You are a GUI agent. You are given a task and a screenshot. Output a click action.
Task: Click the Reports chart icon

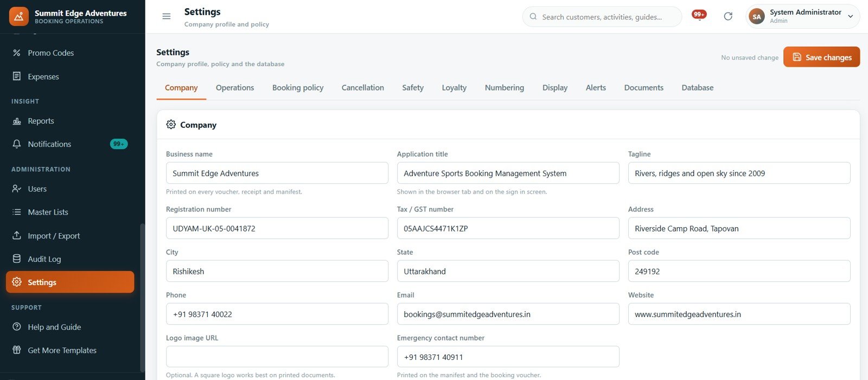coord(17,121)
